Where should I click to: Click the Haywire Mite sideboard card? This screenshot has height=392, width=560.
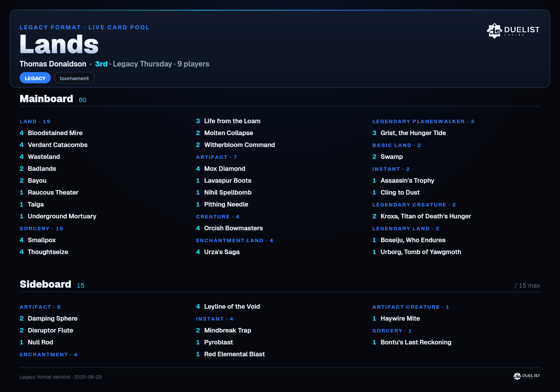tap(396, 318)
